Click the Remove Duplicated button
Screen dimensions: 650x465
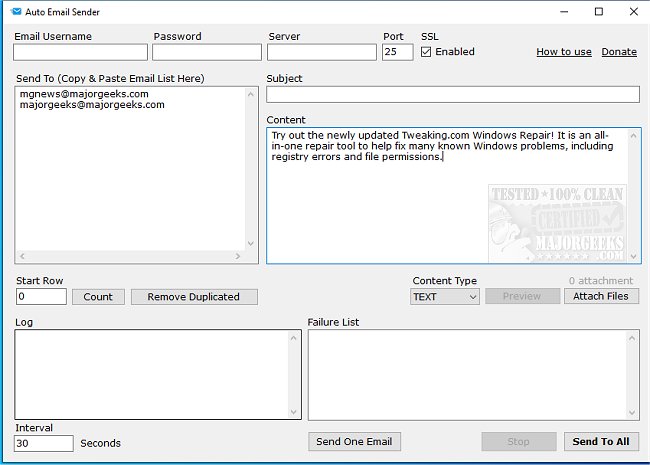pyautogui.click(x=194, y=297)
